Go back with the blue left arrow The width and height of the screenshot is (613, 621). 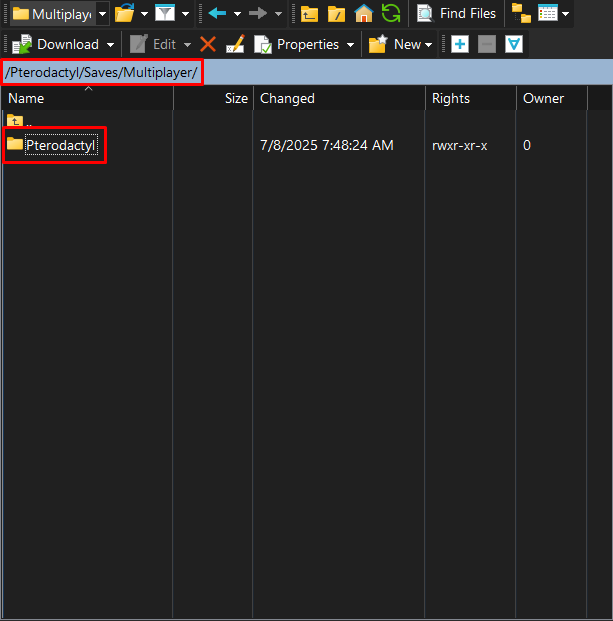coord(217,14)
